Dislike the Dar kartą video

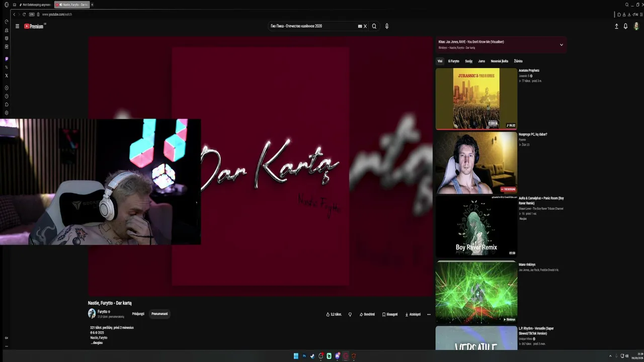350,314
